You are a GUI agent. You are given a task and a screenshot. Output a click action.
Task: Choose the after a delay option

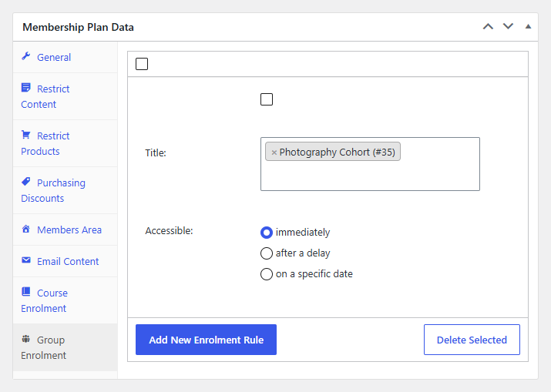pyautogui.click(x=267, y=253)
